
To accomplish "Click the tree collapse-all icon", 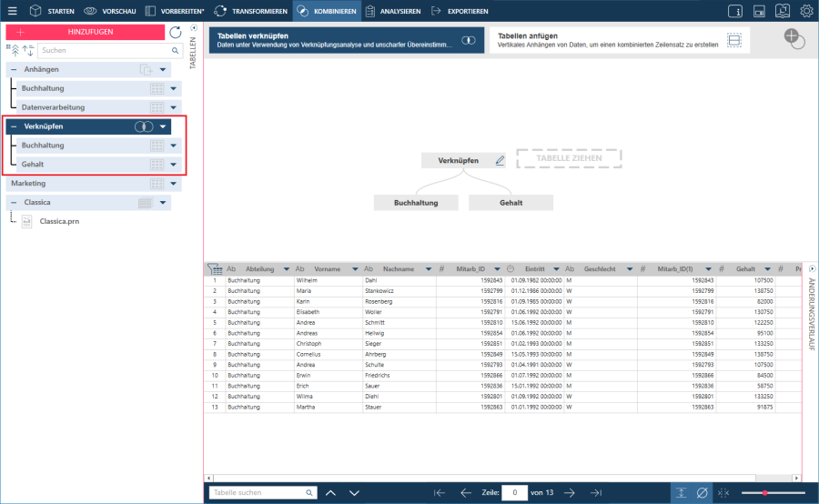I will click(x=14, y=50).
